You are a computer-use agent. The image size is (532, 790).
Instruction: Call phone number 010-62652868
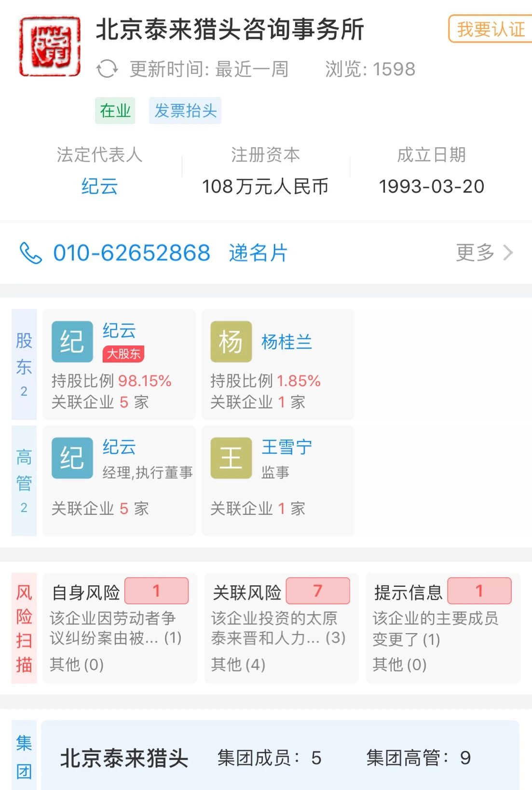point(132,253)
